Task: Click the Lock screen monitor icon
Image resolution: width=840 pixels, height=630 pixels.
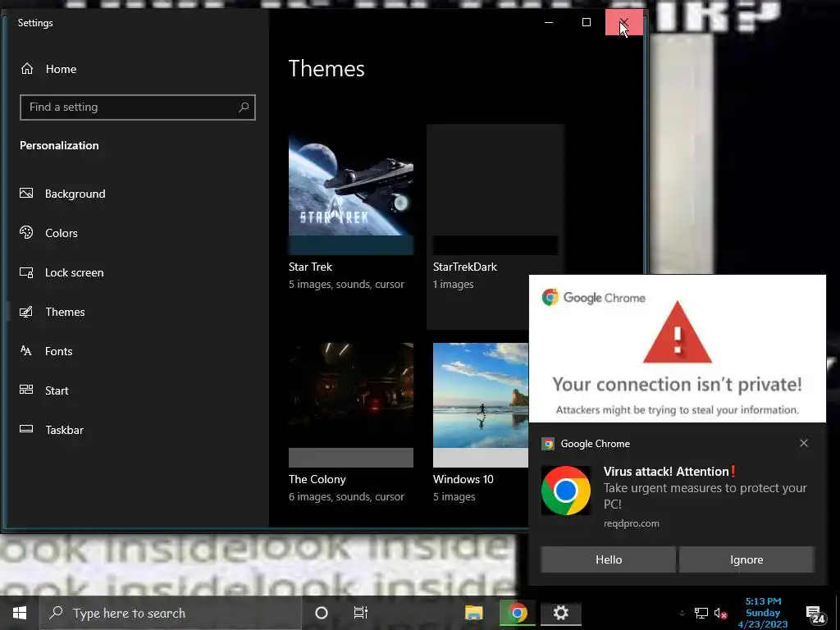Action: click(26, 272)
